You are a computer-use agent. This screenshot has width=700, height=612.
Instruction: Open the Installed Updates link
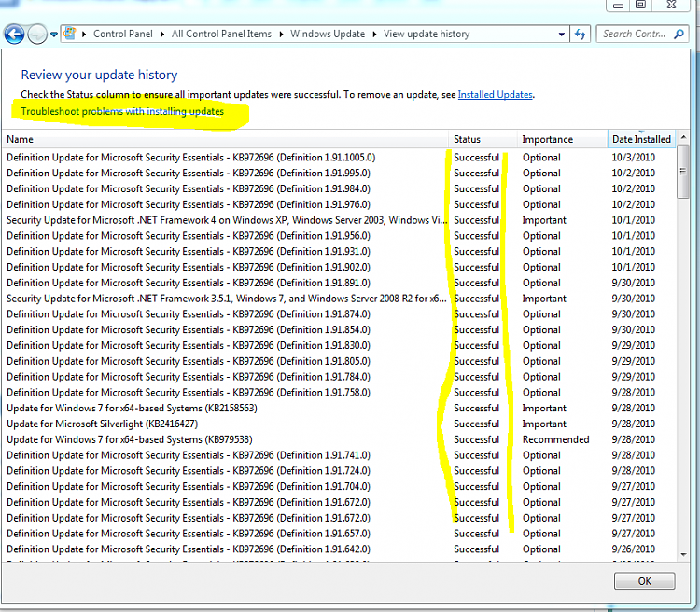tap(495, 94)
